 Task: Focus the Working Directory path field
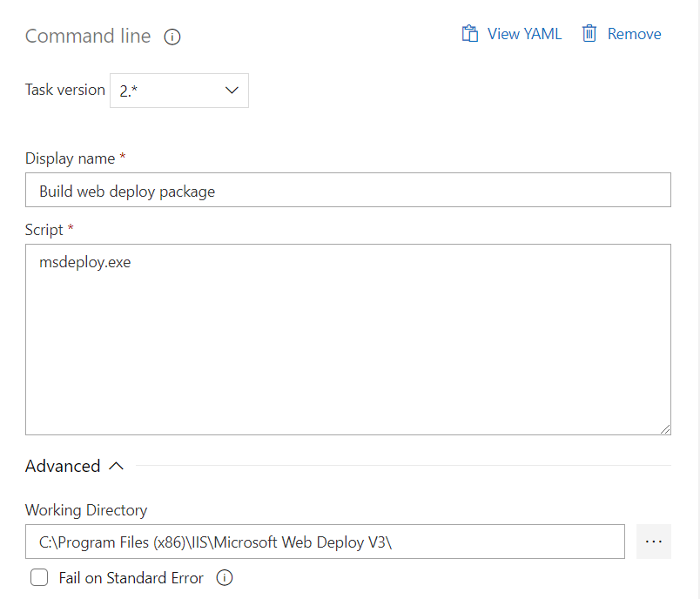pos(325,542)
